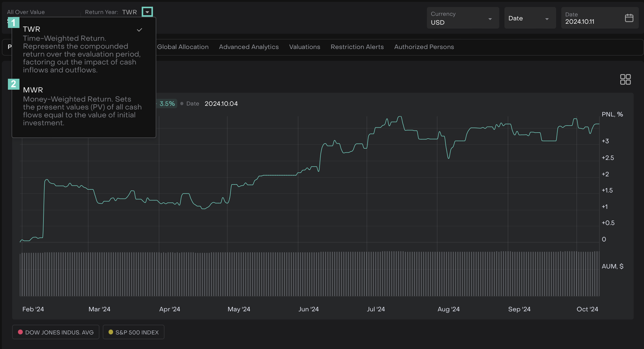
Task: Select the TWR return option
Action: tap(32, 29)
